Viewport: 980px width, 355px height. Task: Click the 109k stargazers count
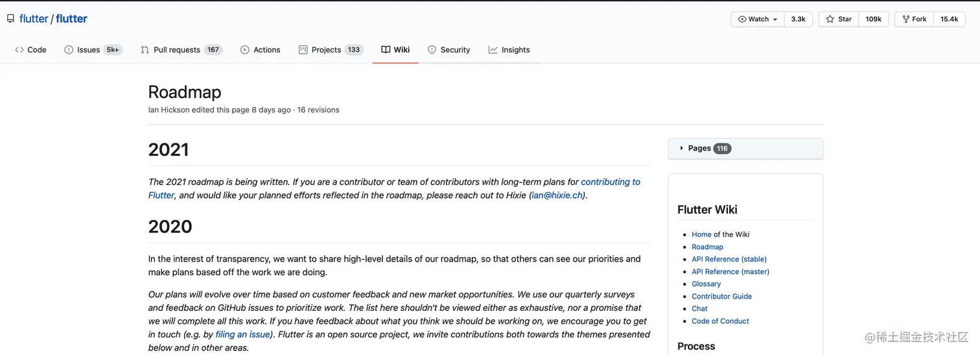[x=874, y=19]
